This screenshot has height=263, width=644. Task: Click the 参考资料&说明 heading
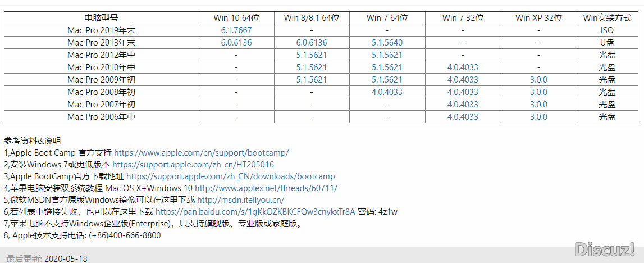(x=33, y=141)
